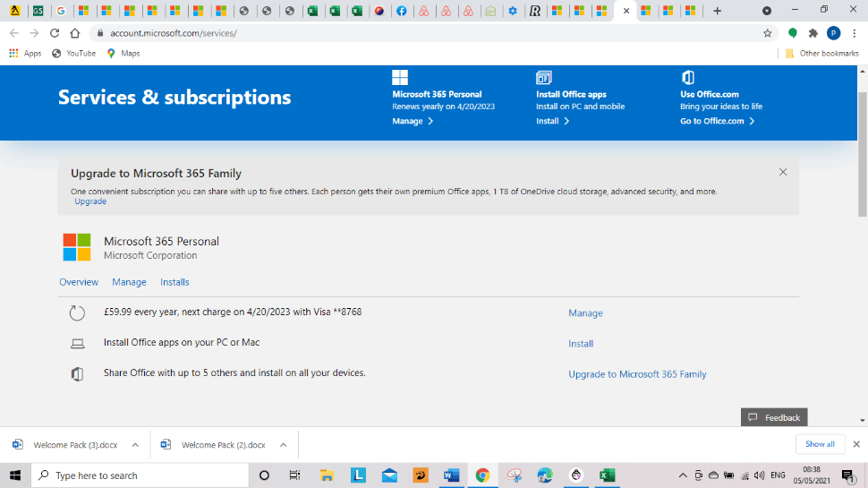This screenshot has height=488, width=868.
Task: Click the browser back arrow
Action: 13,33
